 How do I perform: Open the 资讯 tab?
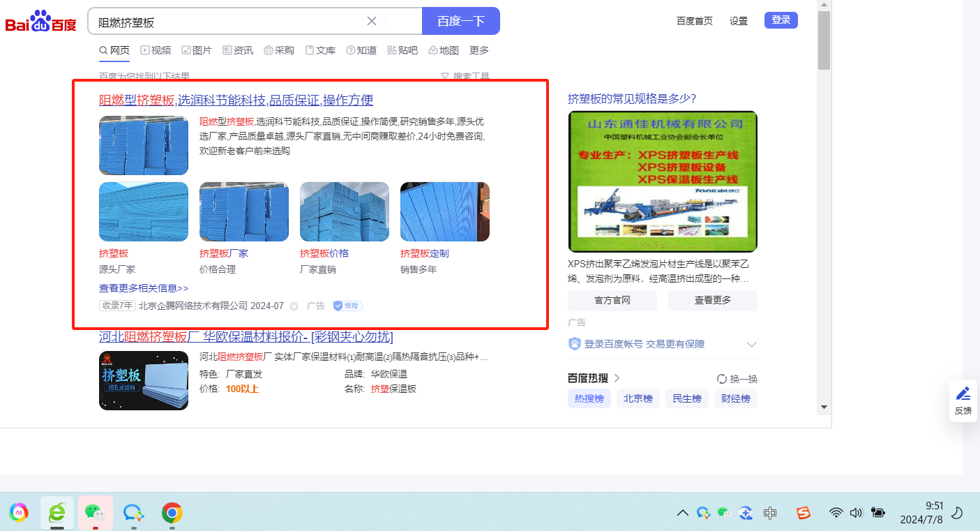click(238, 50)
